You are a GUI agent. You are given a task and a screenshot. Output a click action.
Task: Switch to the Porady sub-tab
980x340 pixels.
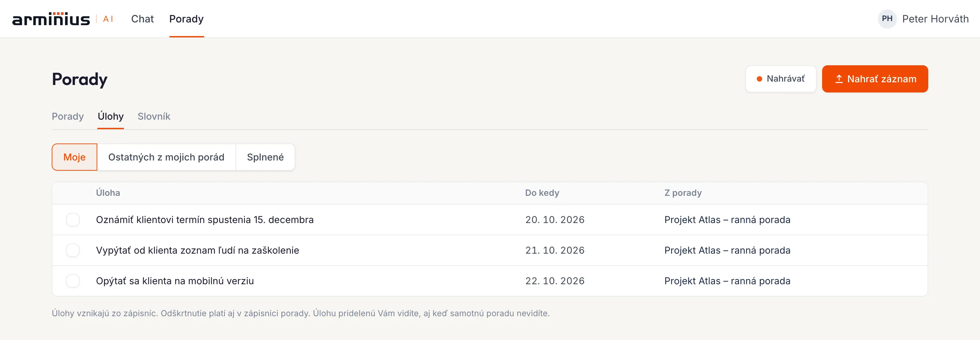(x=68, y=116)
